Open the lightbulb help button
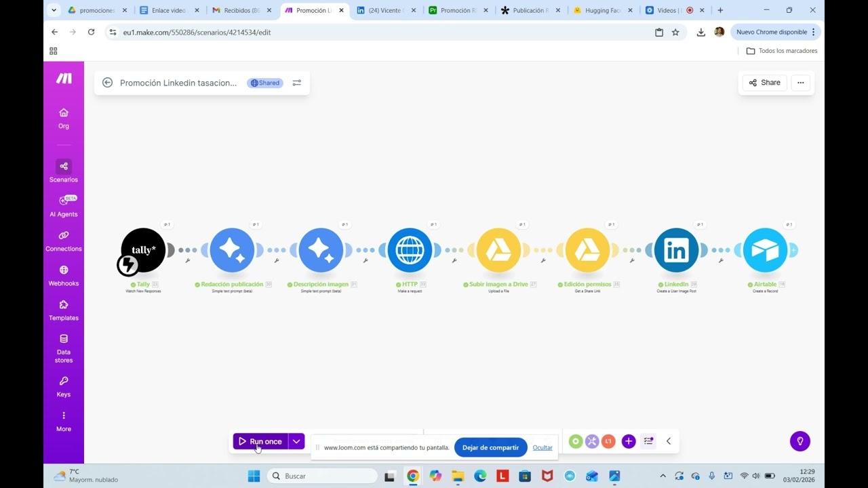868x488 pixels. (800, 441)
